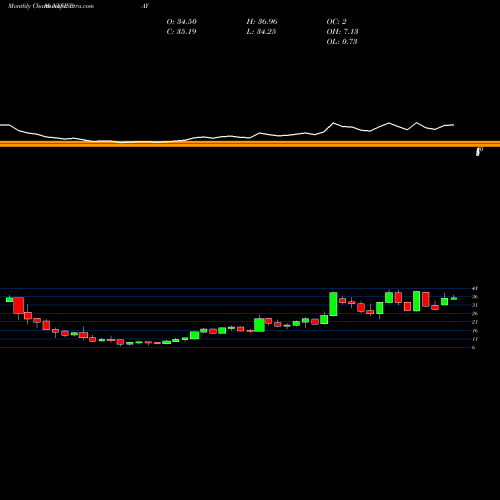Click the 16 price axis label

[475, 331]
